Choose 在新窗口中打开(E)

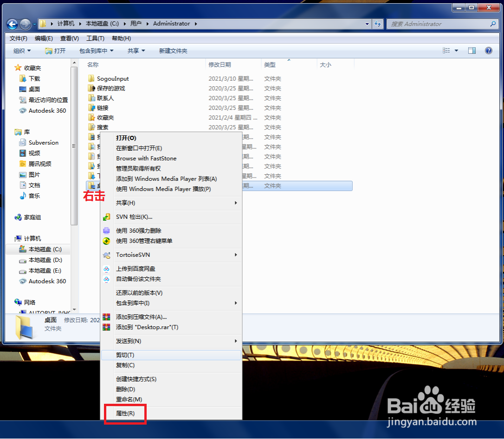point(172,148)
